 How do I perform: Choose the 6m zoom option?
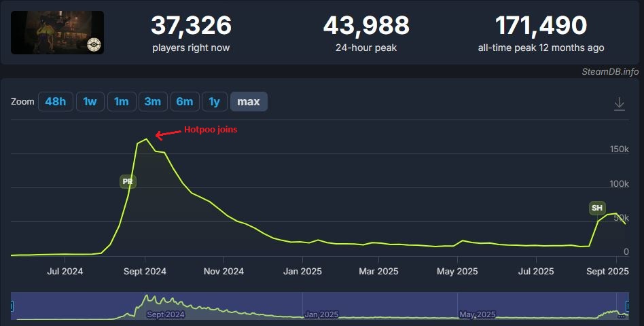[185, 101]
